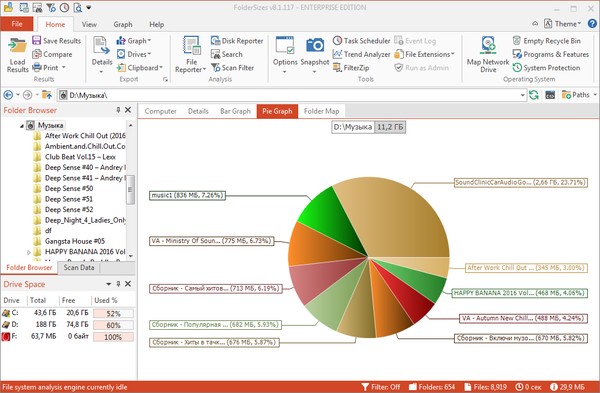Open File Reporter
This screenshot has height=393, width=600.
click(x=191, y=55)
